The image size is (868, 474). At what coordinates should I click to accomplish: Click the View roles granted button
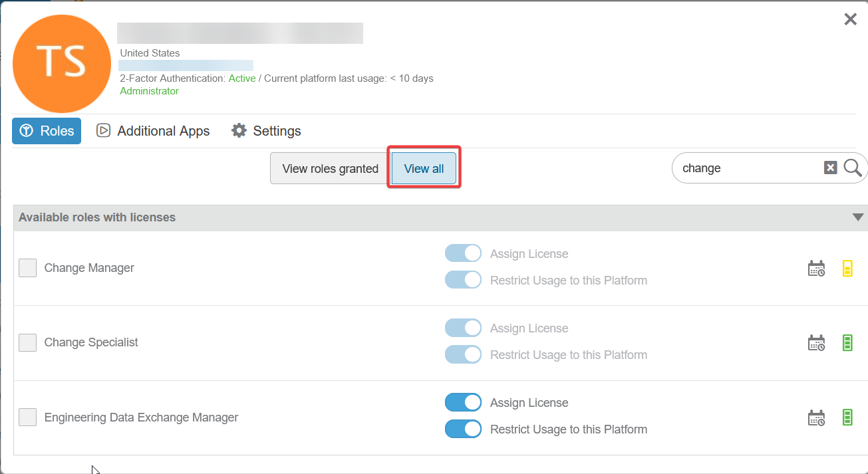[330, 168]
